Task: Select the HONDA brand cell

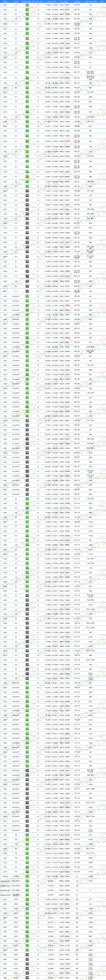Action: [x=5, y=877]
